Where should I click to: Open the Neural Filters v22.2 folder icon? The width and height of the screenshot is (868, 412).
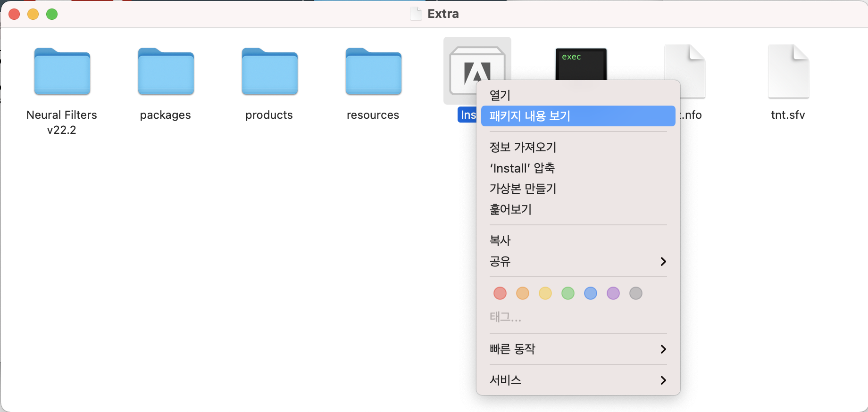pos(62,71)
